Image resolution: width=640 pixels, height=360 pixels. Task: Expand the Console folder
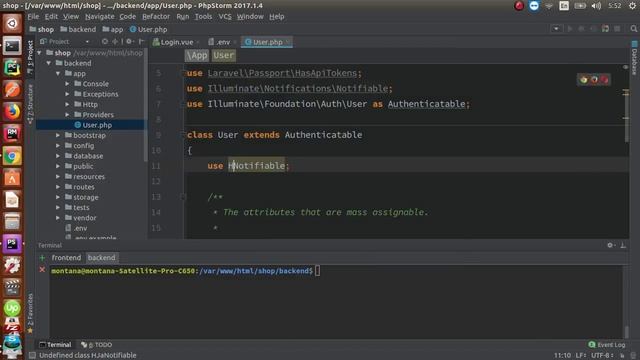67,84
